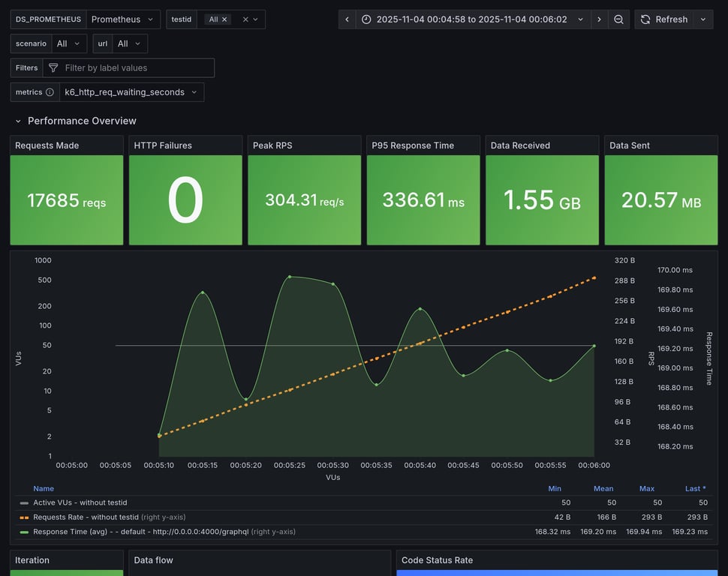Click the info icon next to metrics
Screen dimensions: 728x576
pos(50,92)
